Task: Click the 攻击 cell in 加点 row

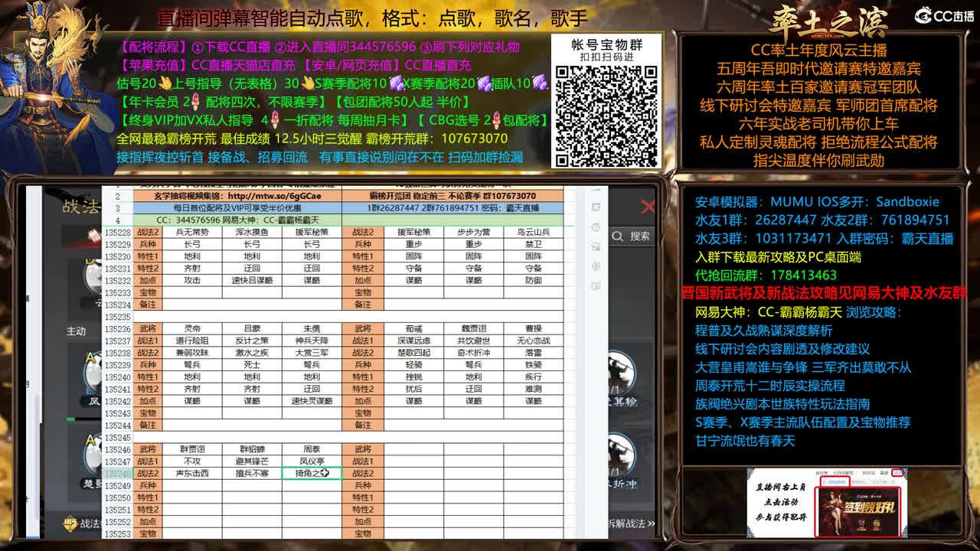Action: pos(192,280)
